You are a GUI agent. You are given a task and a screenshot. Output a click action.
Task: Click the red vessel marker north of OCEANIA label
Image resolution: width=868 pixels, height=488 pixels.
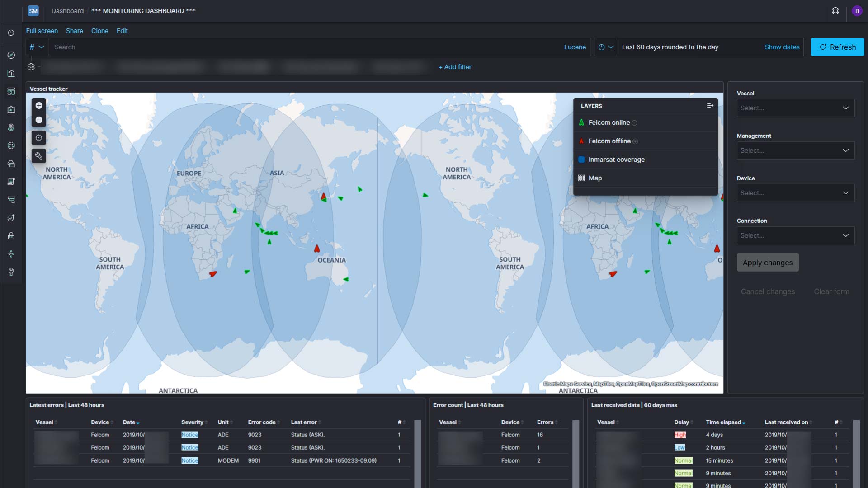[317, 249]
